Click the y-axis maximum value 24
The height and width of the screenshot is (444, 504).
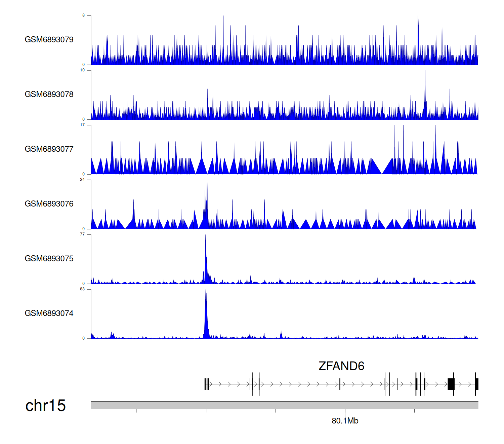(x=82, y=180)
